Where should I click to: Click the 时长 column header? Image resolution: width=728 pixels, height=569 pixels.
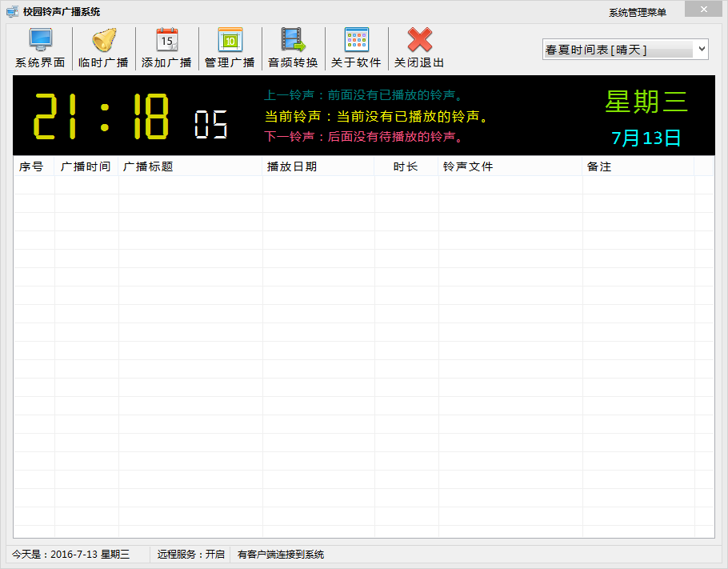pos(406,166)
